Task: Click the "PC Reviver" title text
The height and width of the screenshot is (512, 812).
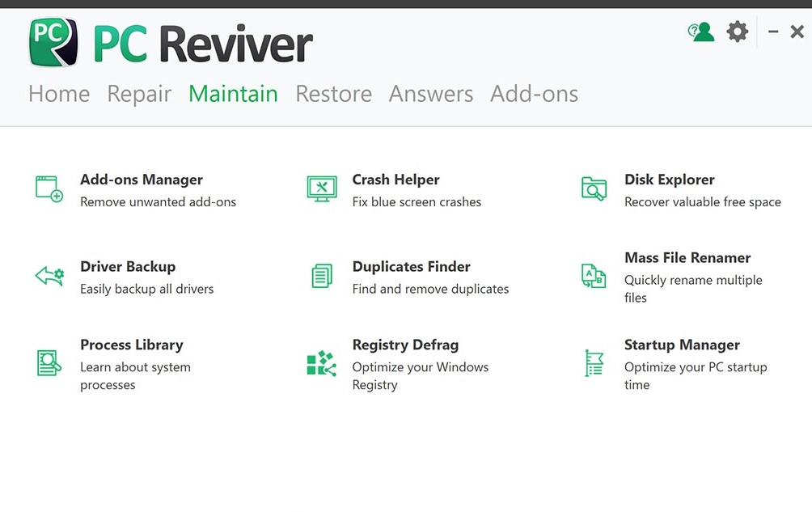Action: pyautogui.click(x=203, y=44)
